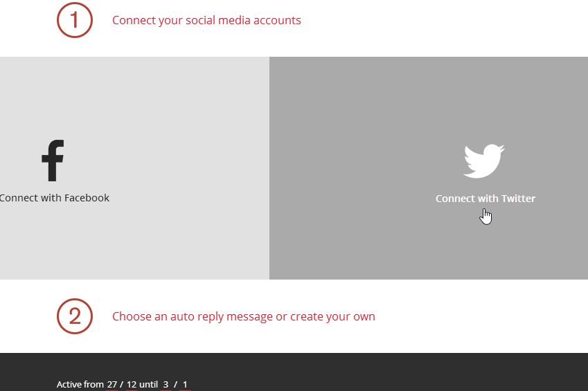Click 'Connect your social media accounts' heading
Image resolution: width=588 pixels, height=391 pixels.
206,20
